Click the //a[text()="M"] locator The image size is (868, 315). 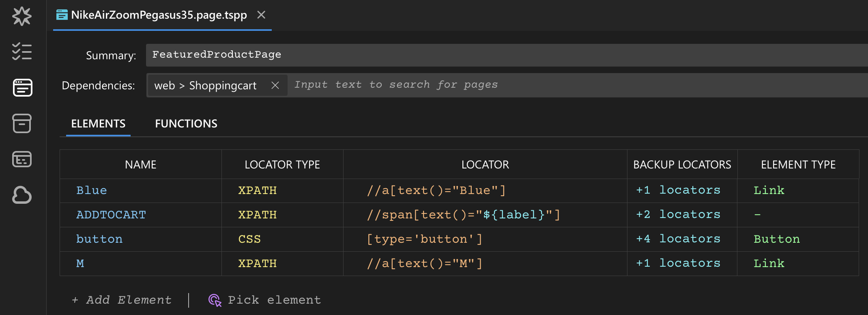[x=425, y=263]
